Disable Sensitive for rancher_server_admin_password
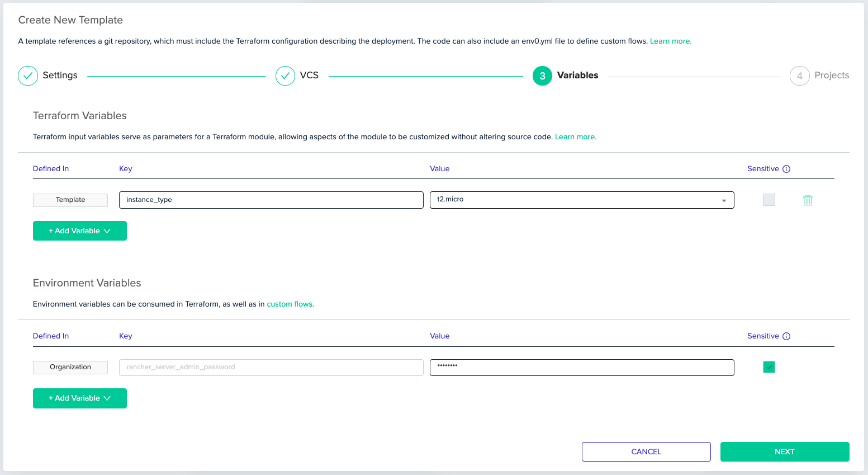 pos(769,367)
